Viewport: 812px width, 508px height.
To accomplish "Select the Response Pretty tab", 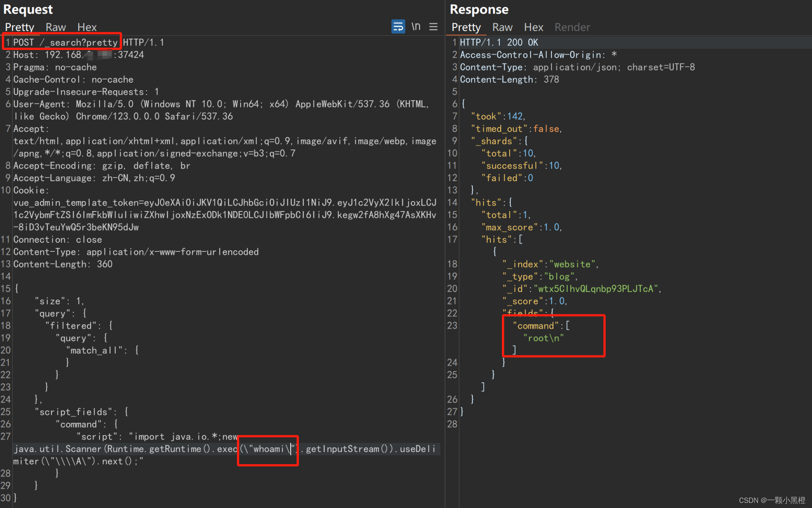I will point(466,27).
